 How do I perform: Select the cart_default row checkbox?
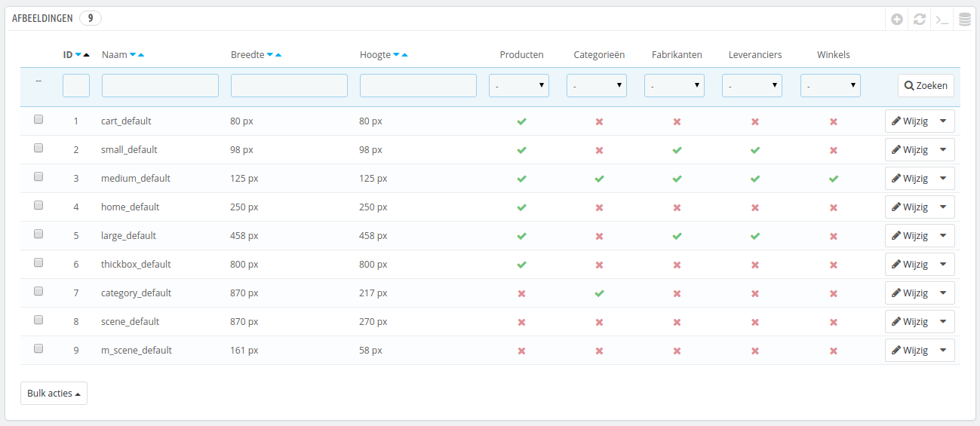[38, 119]
